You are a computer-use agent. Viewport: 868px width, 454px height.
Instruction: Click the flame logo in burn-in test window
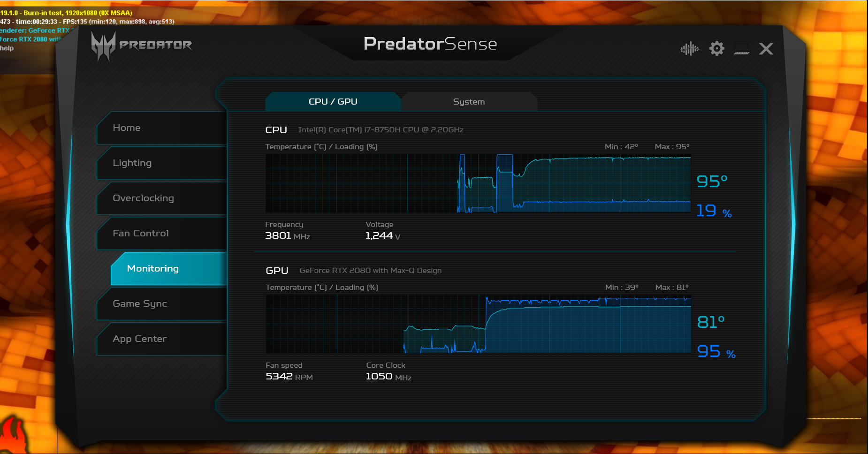[14, 434]
